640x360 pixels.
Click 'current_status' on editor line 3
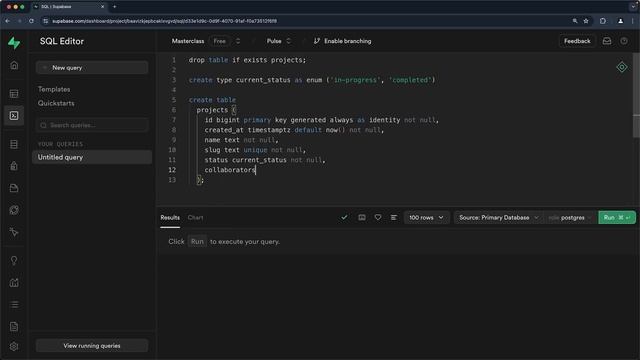click(263, 80)
